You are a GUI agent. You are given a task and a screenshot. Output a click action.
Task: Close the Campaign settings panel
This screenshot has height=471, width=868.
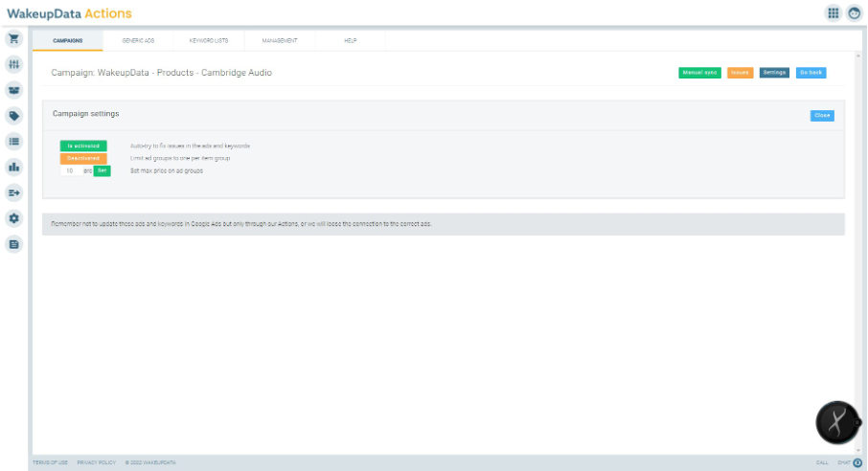coord(822,115)
